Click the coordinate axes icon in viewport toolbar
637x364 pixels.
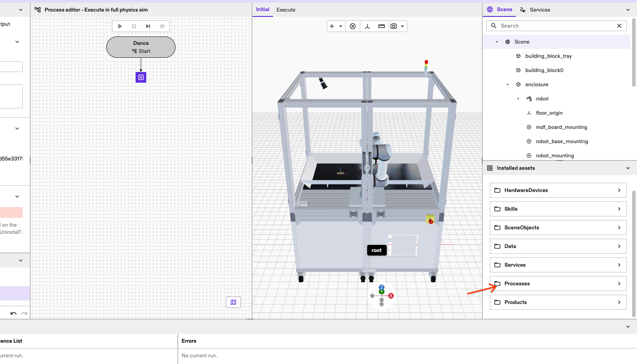pos(367,26)
